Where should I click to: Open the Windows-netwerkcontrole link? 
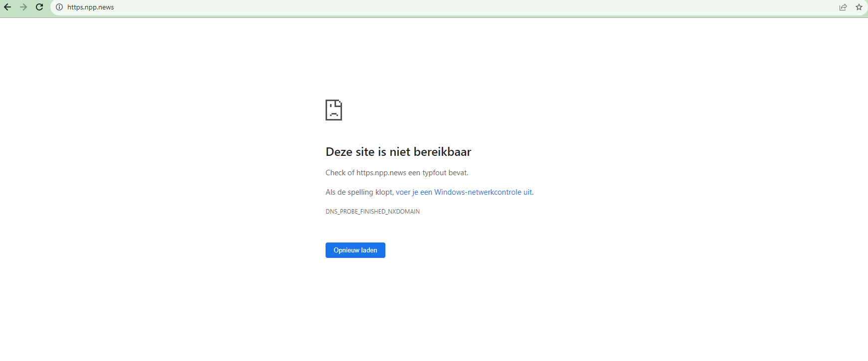click(x=464, y=192)
